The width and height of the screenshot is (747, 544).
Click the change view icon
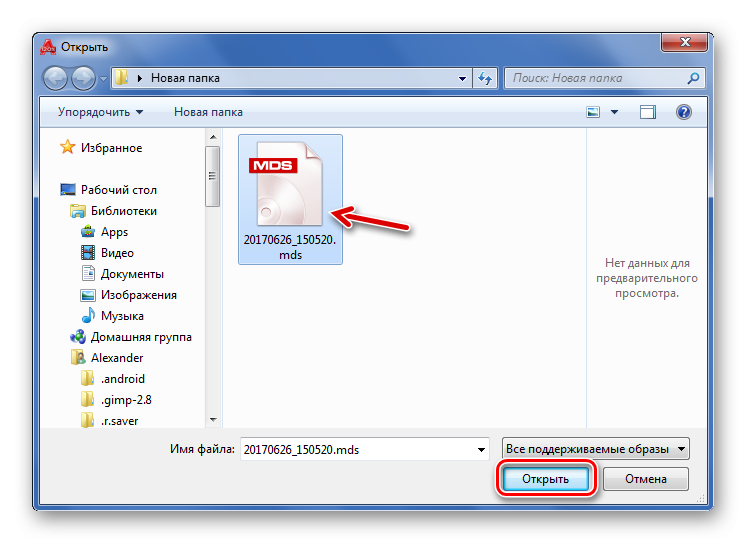tap(593, 112)
